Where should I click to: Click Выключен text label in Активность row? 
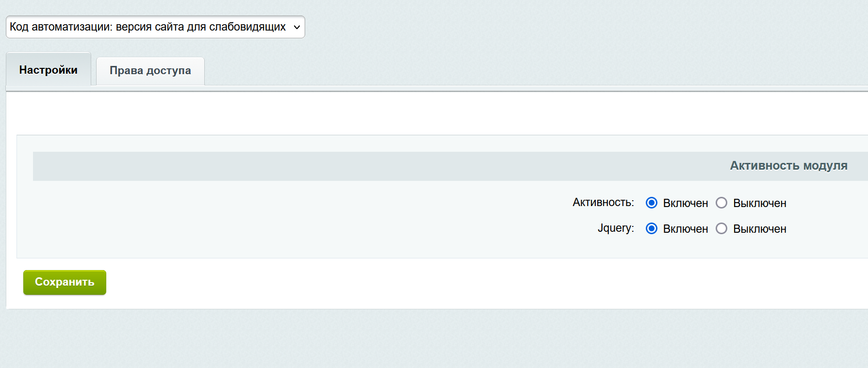[759, 203]
